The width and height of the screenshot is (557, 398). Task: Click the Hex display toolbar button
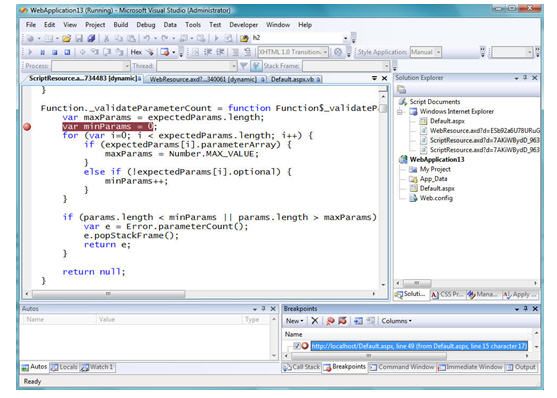click(x=136, y=52)
